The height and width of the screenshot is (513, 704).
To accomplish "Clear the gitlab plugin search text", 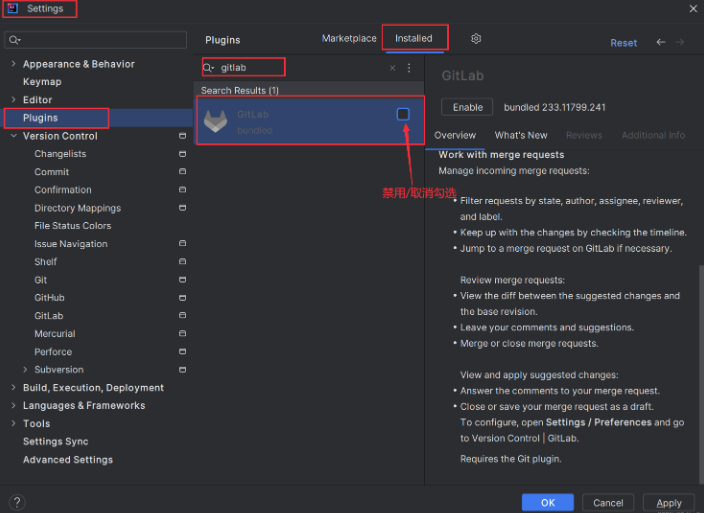I will click(x=392, y=68).
